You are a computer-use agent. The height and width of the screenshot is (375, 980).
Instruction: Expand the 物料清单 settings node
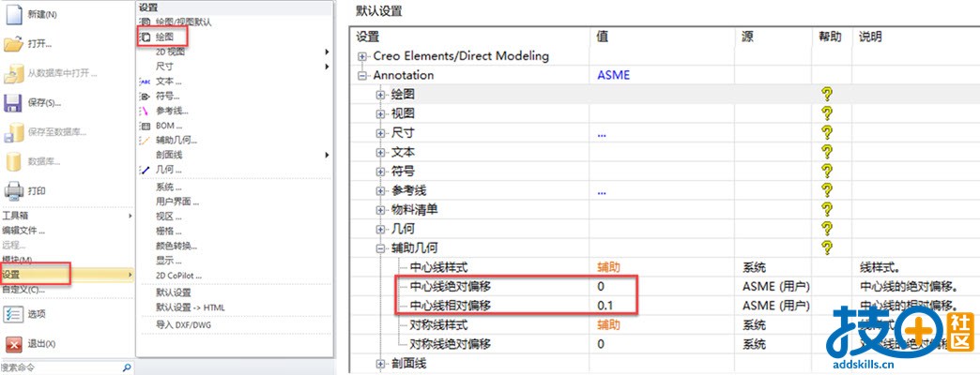tap(380, 210)
